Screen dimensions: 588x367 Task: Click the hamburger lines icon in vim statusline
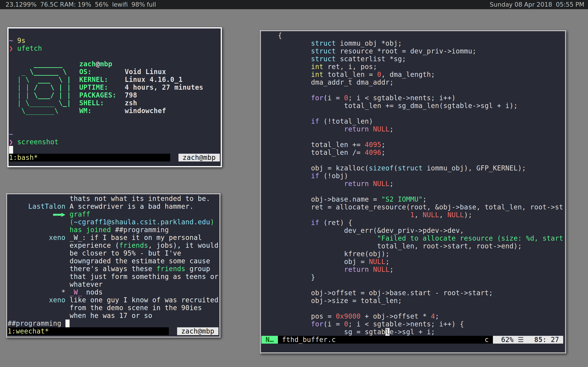[520, 339]
